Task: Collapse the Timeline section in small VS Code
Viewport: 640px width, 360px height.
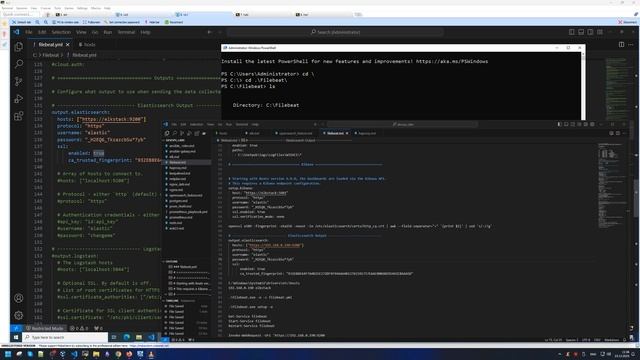Action: click(187, 301)
